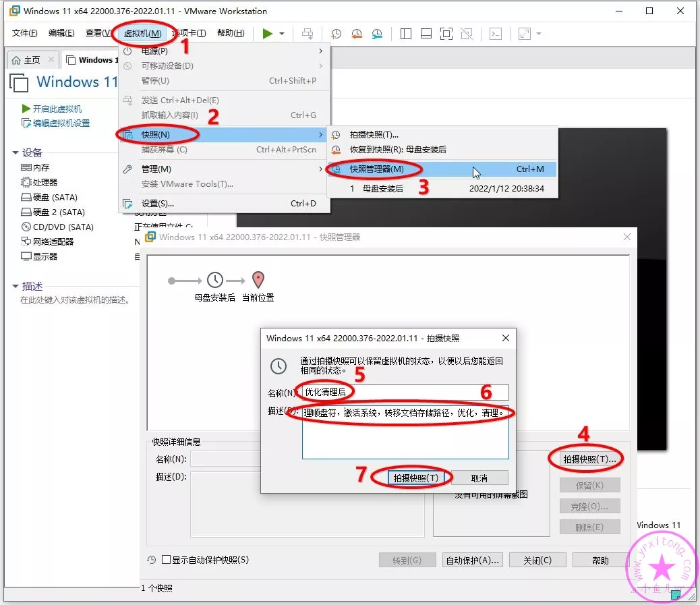The width and height of the screenshot is (700, 605).
Task: Click the revert to snapshot toolbar icon
Action: 356,34
